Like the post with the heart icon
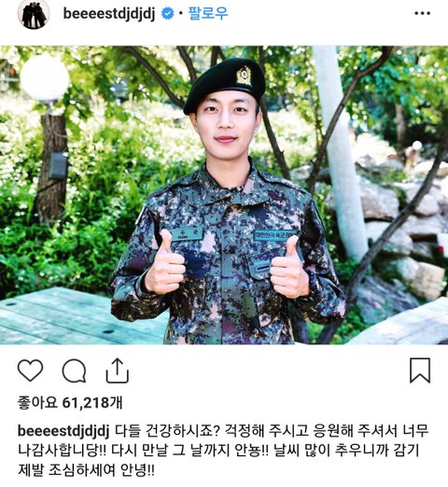The width and height of the screenshot is (448, 487). click(30, 370)
